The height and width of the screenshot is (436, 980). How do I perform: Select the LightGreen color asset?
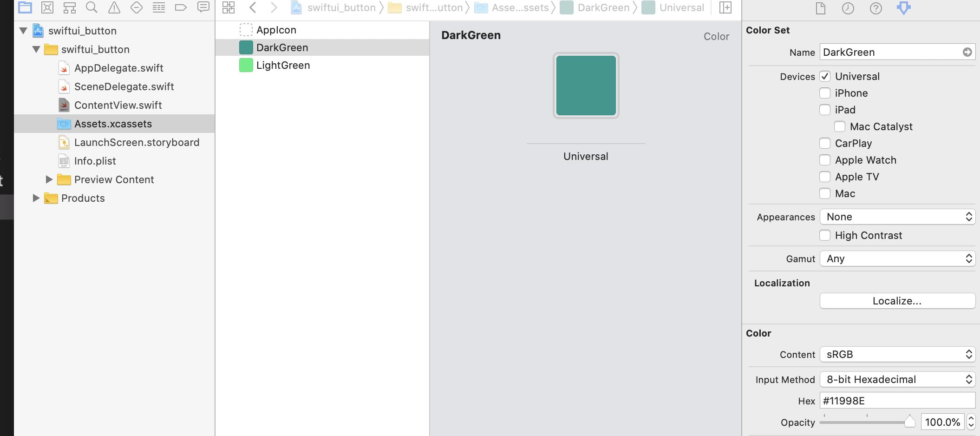click(322, 65)
